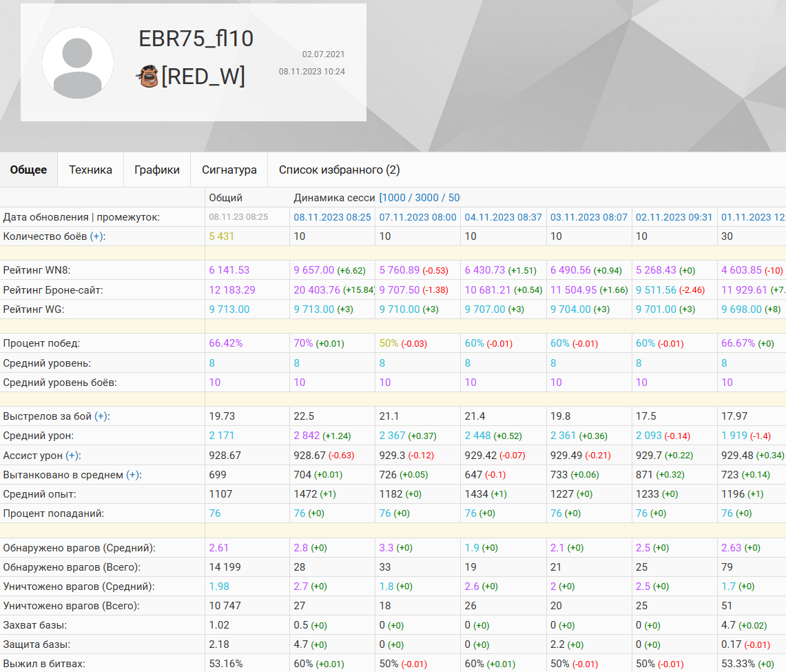Expand the plus next to Количество боёв
The height and width of the screenshot is (672, 786).
97,236
